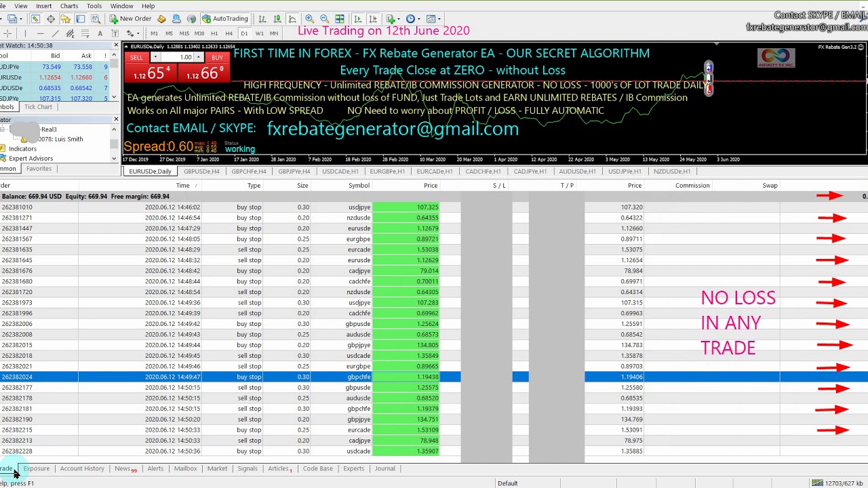Select the crosshair tool
Image resolution: width=868 pixels, height=488 pixels.
click(7, 33)
